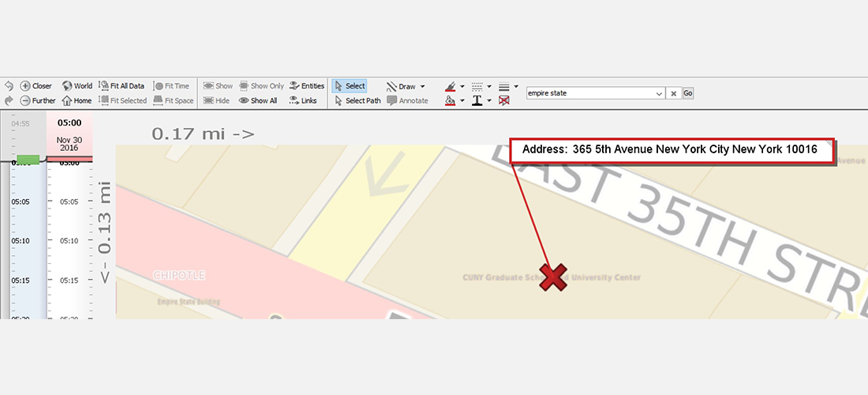Image resolution: width=868 pixels, height=395 pixels.
Task: Return to the Home view
Action: point(77,100)
